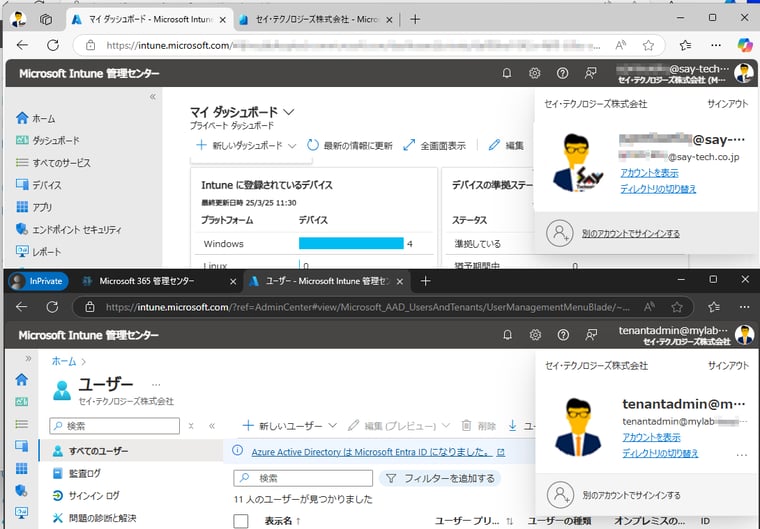Image resolution: width=760 pixels, height=529 pixels.
Task: Click 別のアカウントでサインインする in top panel
Action: tap(631, 234)
